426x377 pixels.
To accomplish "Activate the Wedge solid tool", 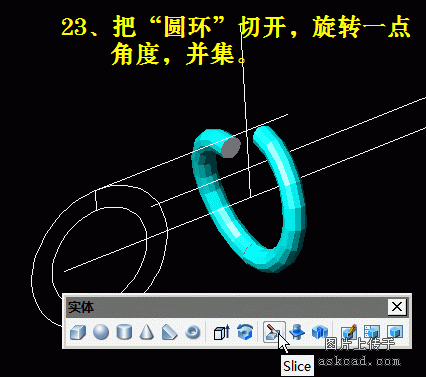I will tap(169, 332).
